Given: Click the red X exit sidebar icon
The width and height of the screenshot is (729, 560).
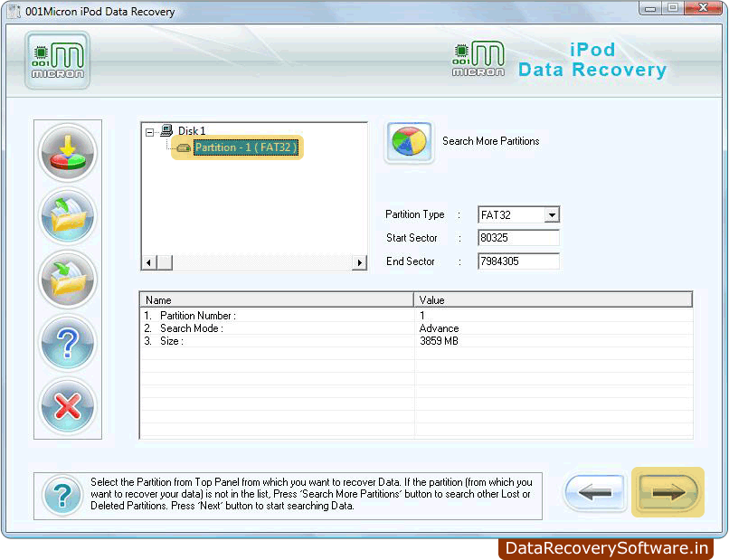Looking at the screenshot, I should pyautogui.click(x=68, y=406).
